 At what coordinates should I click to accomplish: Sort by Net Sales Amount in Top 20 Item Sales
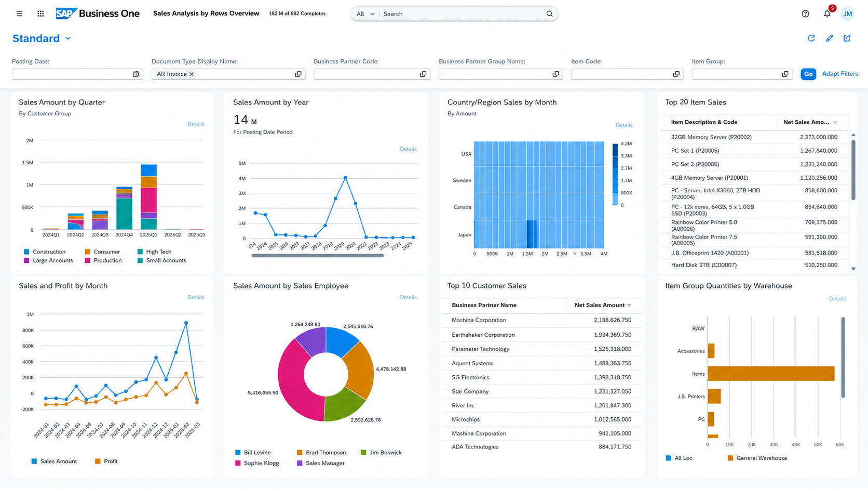(x=835, y=123)
